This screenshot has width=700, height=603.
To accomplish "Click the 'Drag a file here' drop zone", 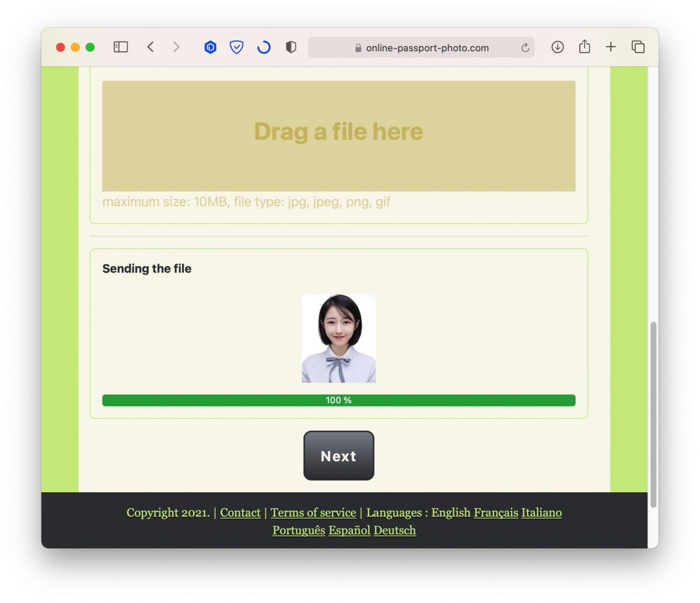I will 339,136.
